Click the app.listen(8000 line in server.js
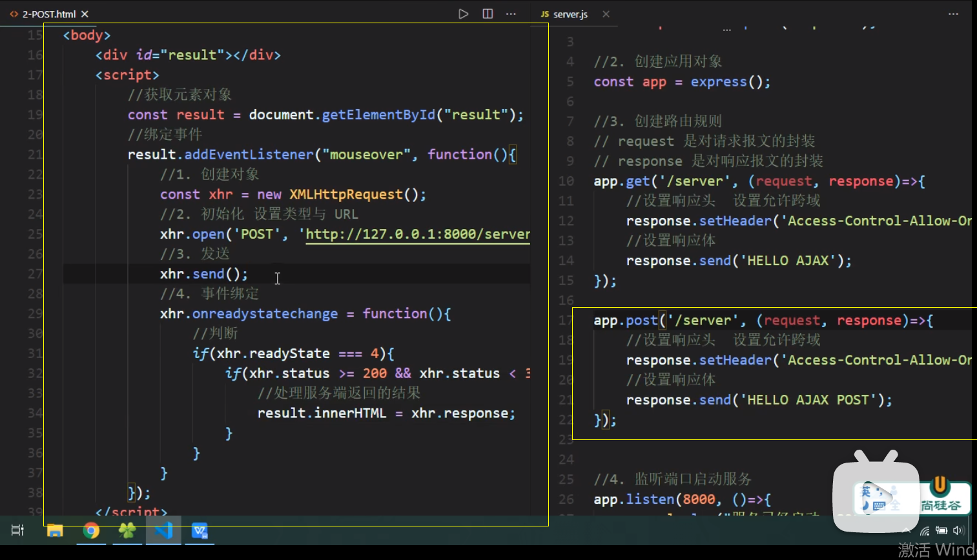Viewport: 977px width, 560px height. tap(682, 499)
